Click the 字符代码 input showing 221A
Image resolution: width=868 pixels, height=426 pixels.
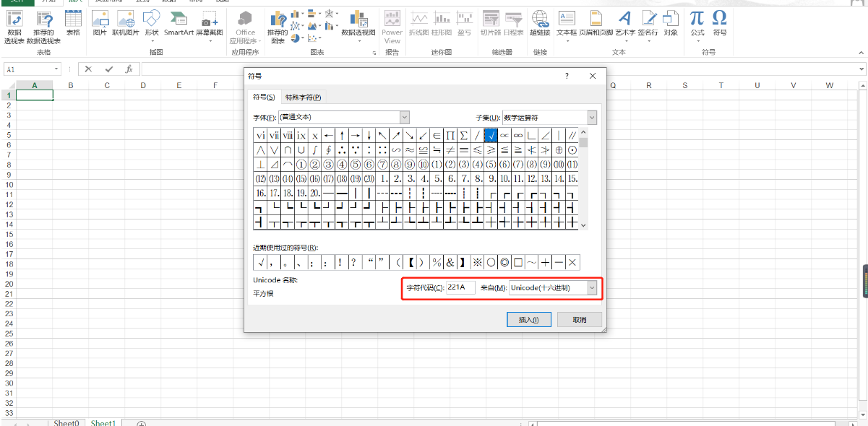[x=461, y=288]
